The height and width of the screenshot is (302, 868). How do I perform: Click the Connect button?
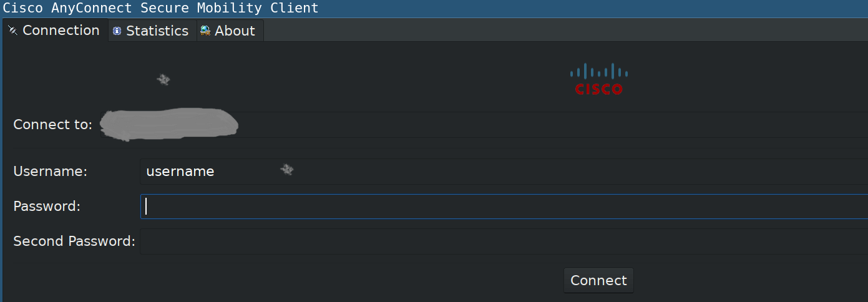point(598,281)
